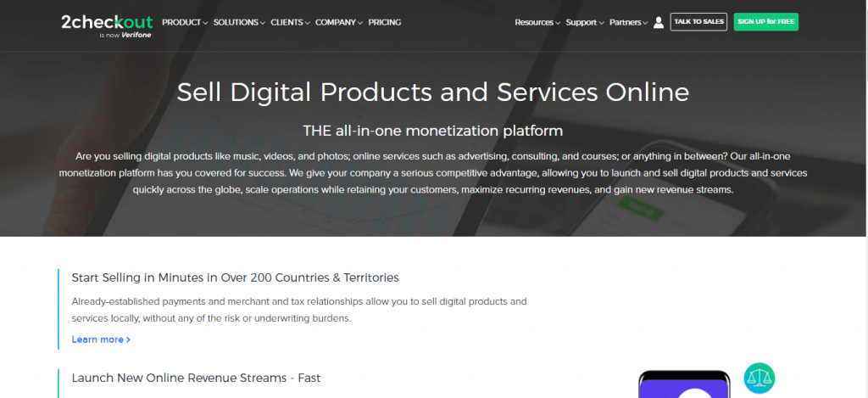868x398 pixels.
Task: Click 'Start Selling in Minutes' heading
Action: click(236, 277)
